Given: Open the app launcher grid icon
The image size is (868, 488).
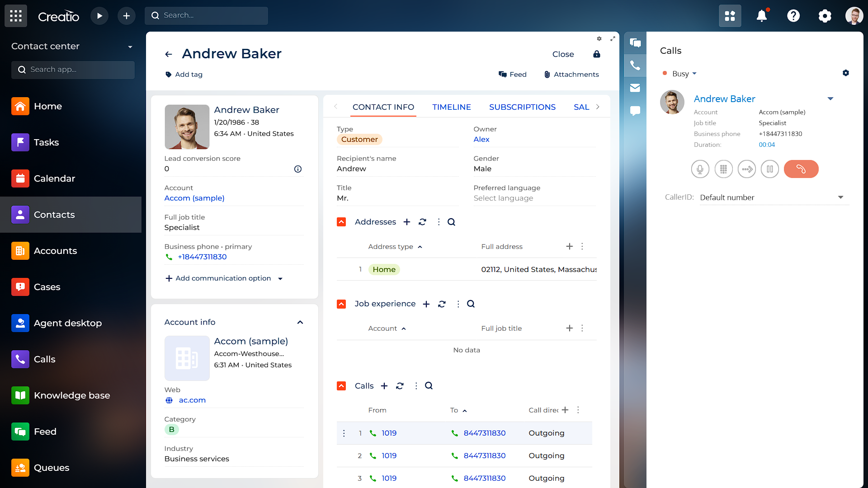Looking at the screenshot, I should tap(16, 16).
